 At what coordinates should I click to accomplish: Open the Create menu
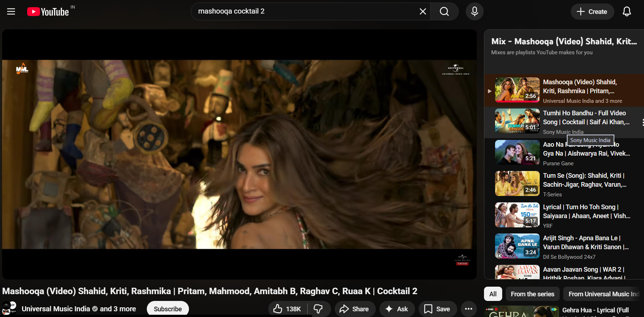click(x=592, y=12)
